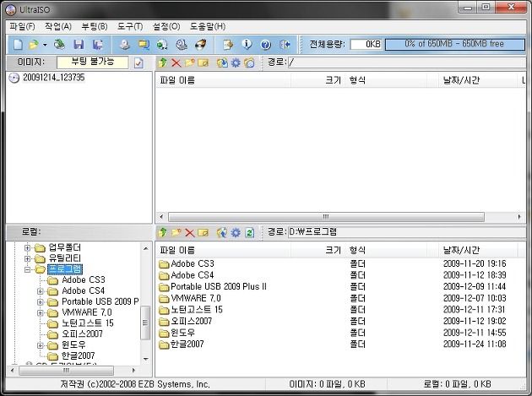Open the 부팅(B) menu
The image size is (532, 396).
(95, 26)
